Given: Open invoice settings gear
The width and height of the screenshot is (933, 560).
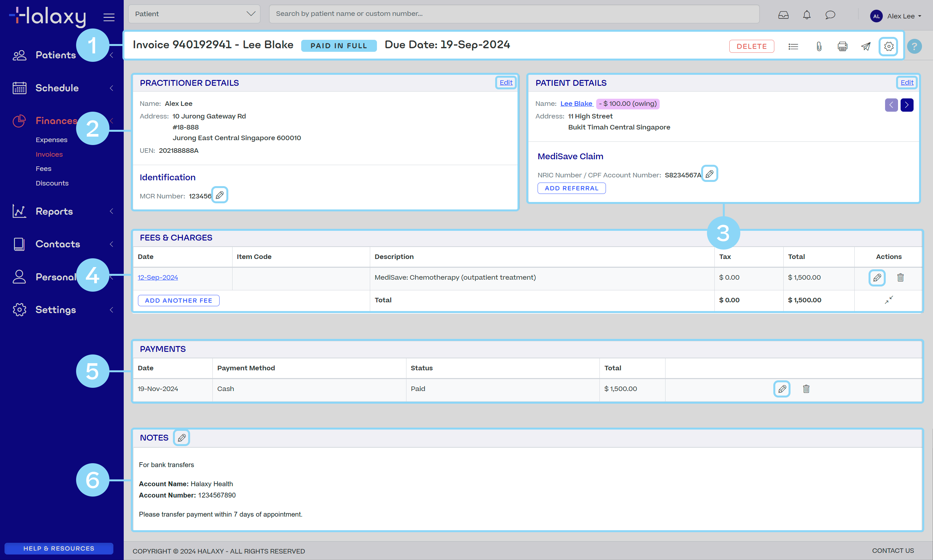Looking at the screenshot, I should (888, 46).
